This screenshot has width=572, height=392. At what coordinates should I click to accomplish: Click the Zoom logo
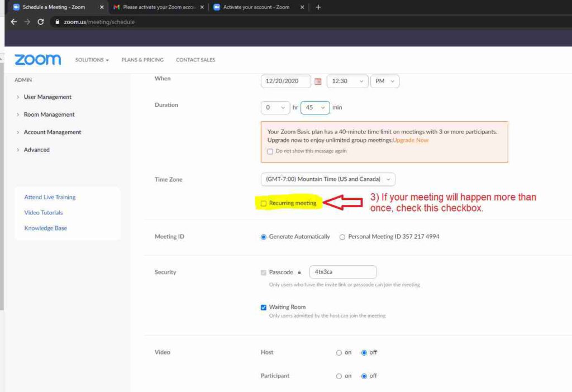coord(37,60)
